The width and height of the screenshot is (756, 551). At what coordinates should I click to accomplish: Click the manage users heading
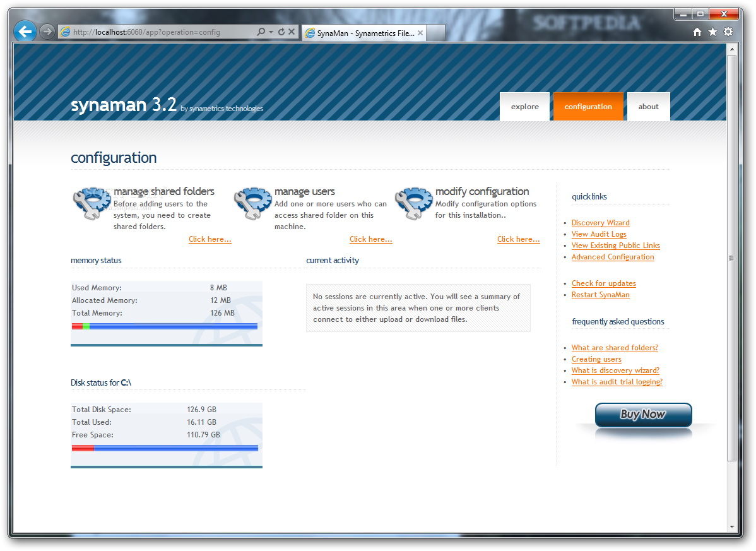[x=305, y=191]
